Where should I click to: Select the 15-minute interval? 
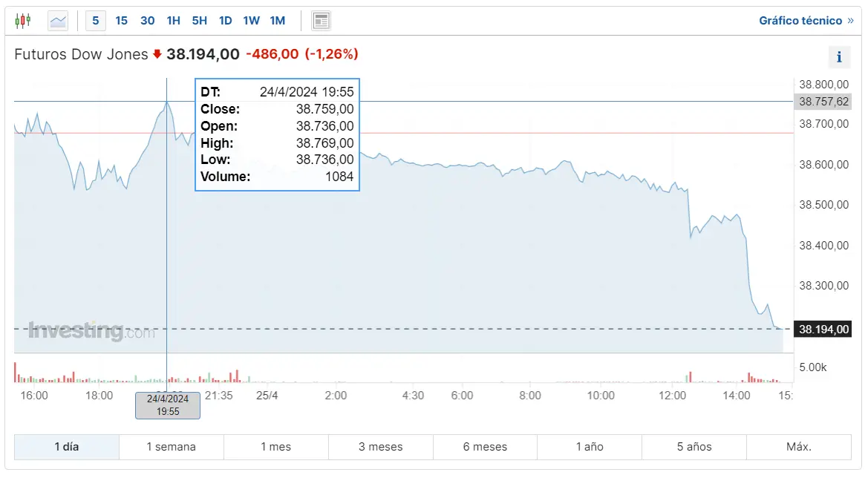[x=121, y=20]
